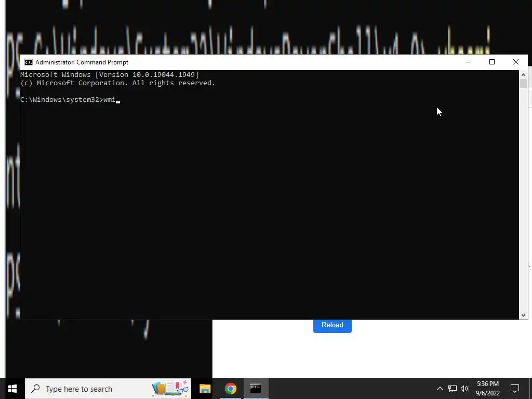The height and width of the screenshot is (399, 532).
Task: Click the 'Administrator: Command Prompt' title text
Action: click(82, 62)
